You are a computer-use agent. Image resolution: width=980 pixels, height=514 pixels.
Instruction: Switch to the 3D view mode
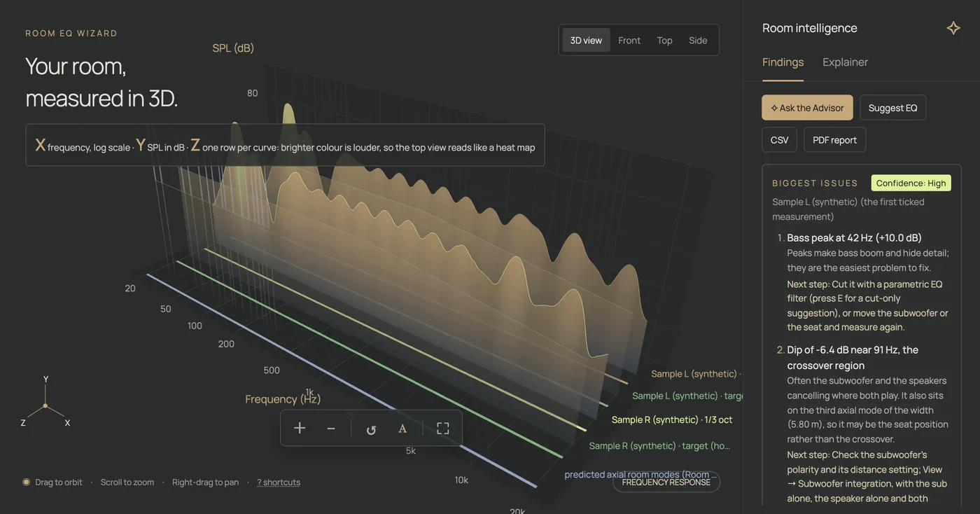coord(586,41)
